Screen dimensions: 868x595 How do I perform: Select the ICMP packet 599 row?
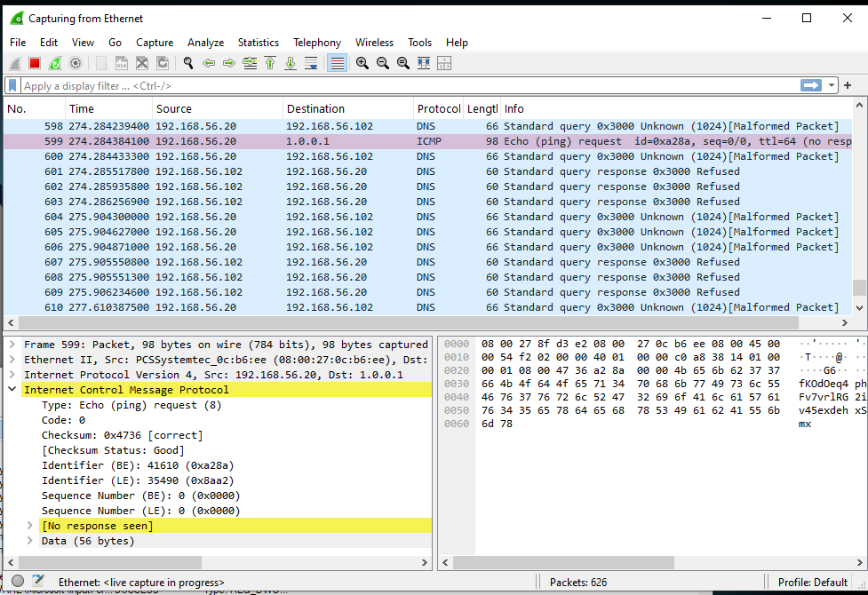tap(428, 141)
